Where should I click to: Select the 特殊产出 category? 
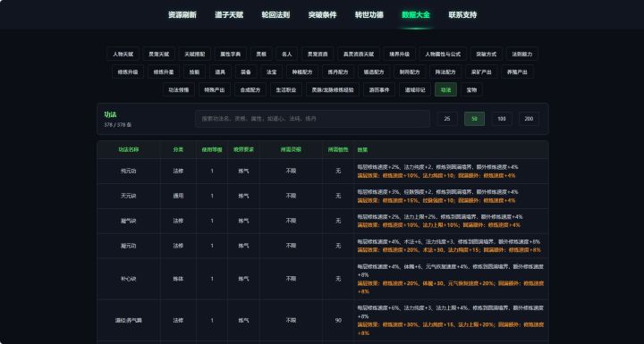(215, 90)
